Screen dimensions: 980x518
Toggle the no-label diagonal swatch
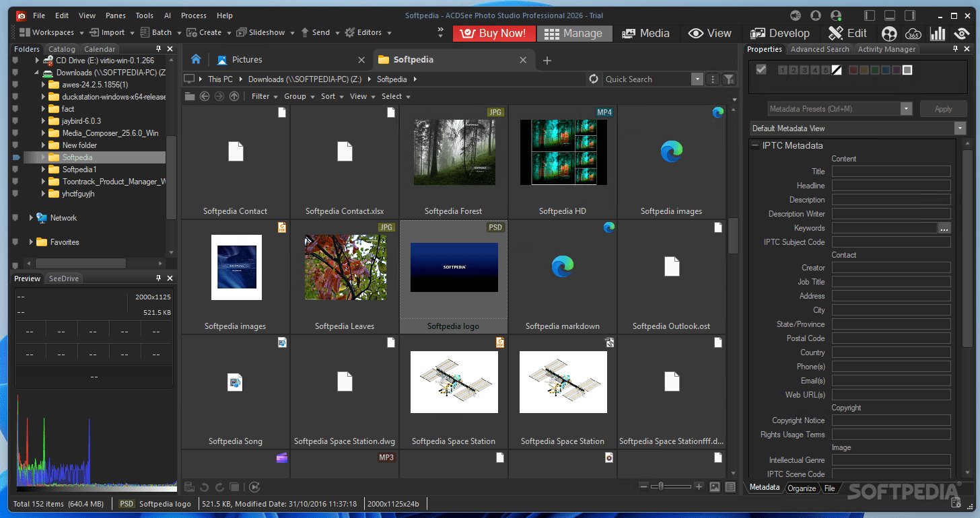837,69
